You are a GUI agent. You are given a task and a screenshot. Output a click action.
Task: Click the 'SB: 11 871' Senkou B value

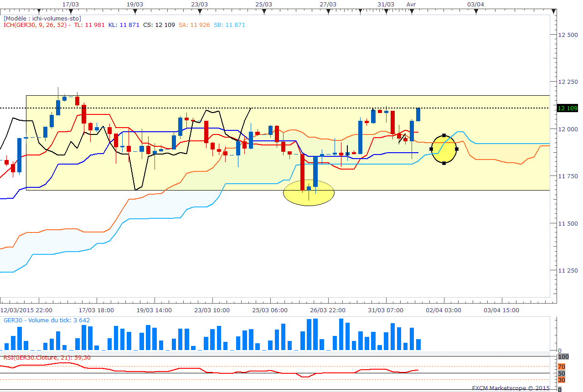(x=229, y=25)
